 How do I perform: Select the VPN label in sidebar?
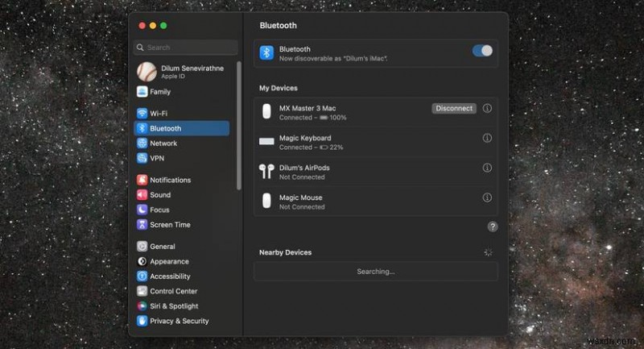click(157, 158)
